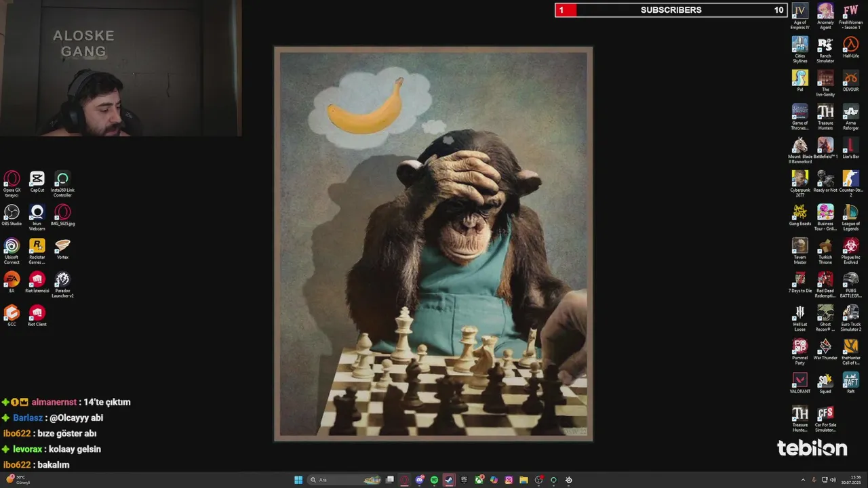Select the Arma Reforger icon

[x=850, y=117]
